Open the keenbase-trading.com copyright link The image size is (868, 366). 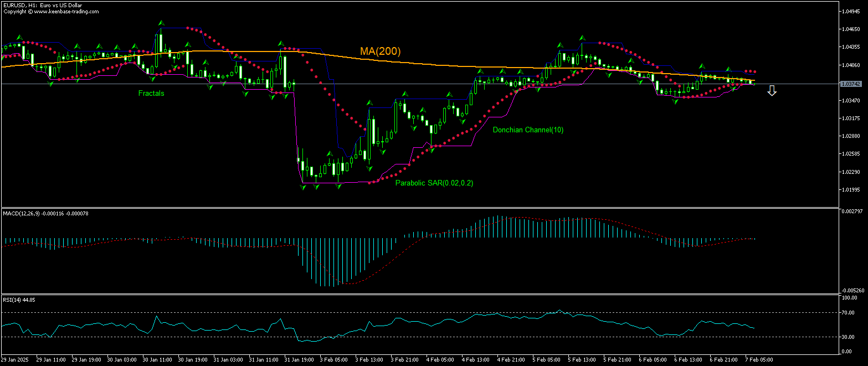[51, 12]
